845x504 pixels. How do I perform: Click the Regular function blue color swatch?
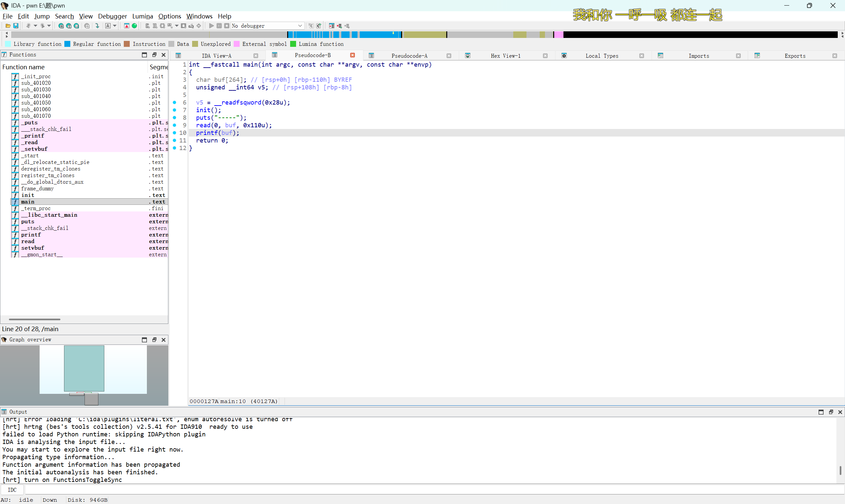67,44
